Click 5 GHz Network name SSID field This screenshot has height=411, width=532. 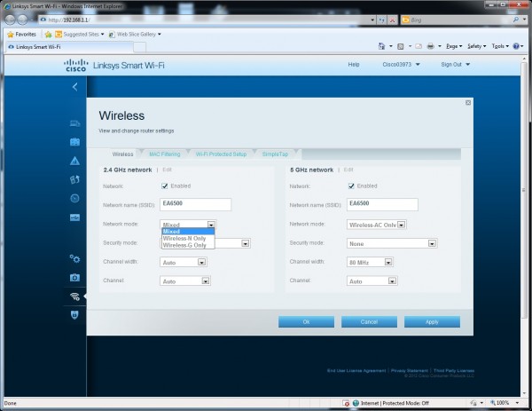click(x=382, y=204)
